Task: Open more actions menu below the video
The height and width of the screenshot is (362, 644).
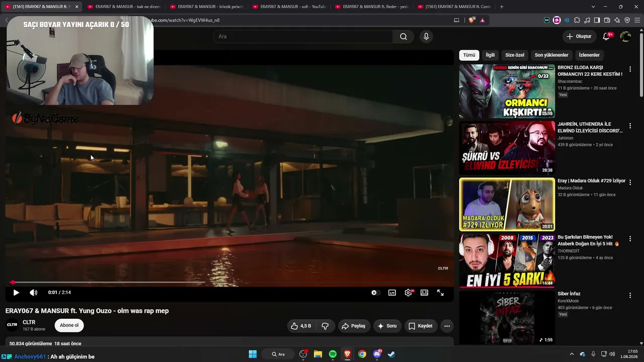Action: (x=447, y=326)
